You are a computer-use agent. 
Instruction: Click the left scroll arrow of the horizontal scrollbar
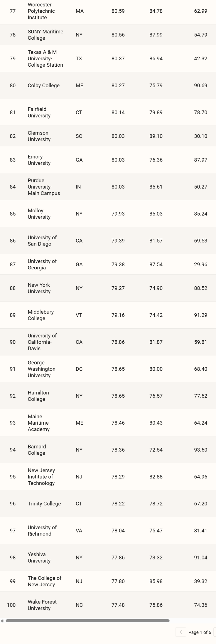[2, 621]
